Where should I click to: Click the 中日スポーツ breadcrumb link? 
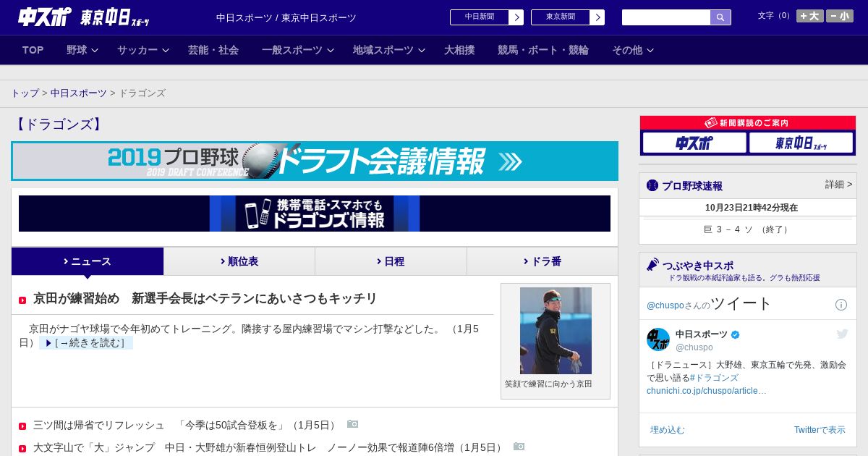(x=79, y=93)
